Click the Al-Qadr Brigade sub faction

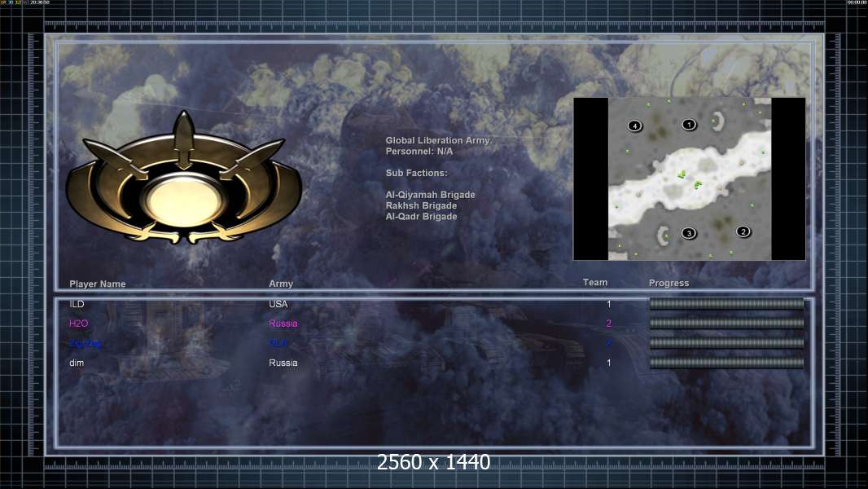coord(421,217)
